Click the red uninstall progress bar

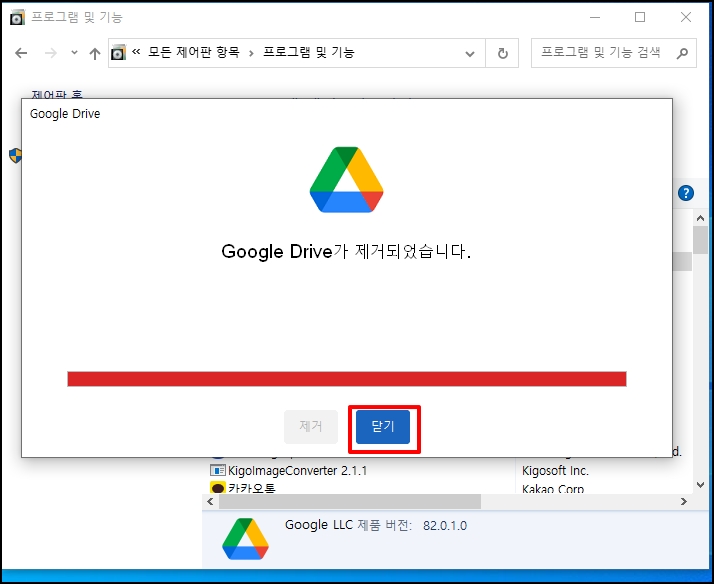347,379
